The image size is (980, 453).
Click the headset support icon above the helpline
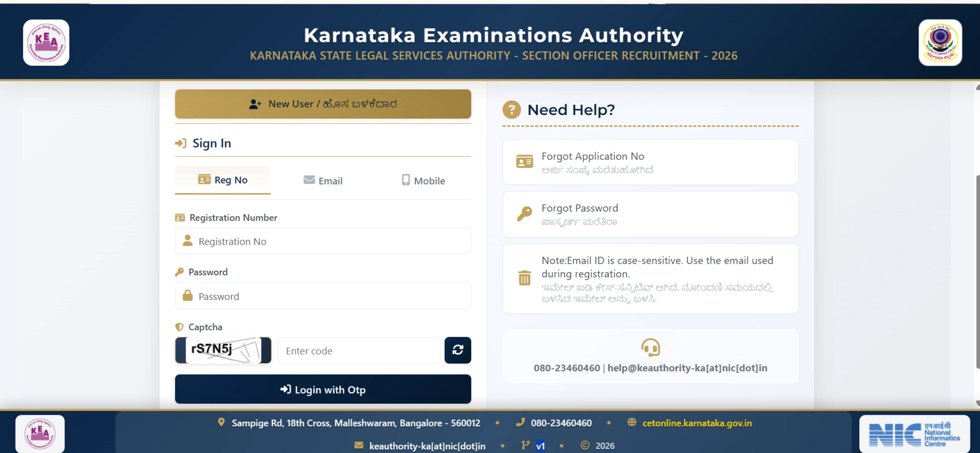tap(651, 347)
